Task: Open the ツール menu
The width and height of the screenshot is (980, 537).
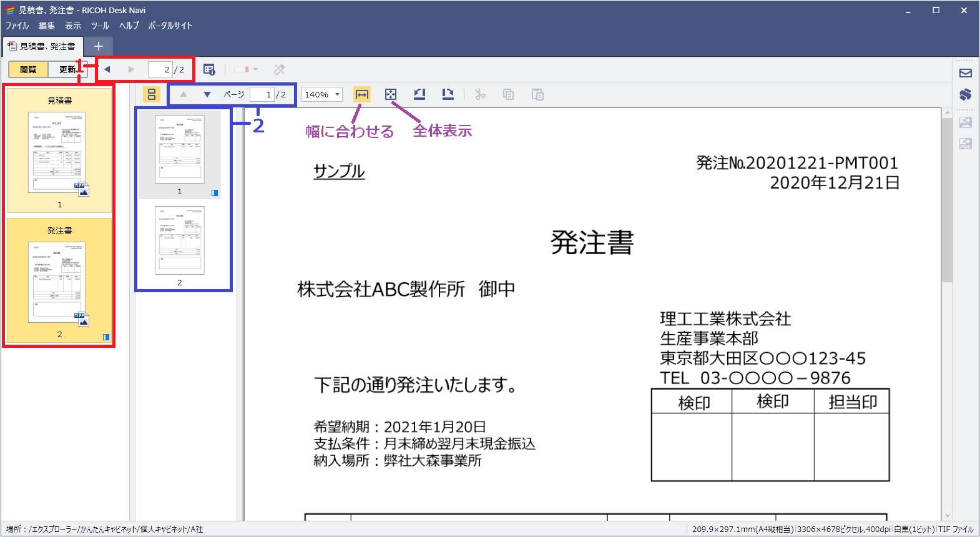Action: 100,26
